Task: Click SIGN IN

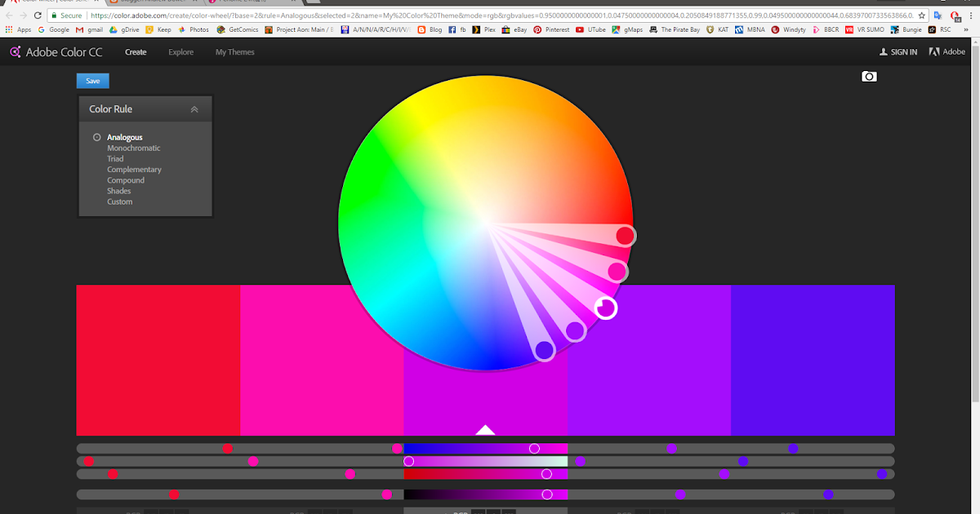Action: coord(898,51)
